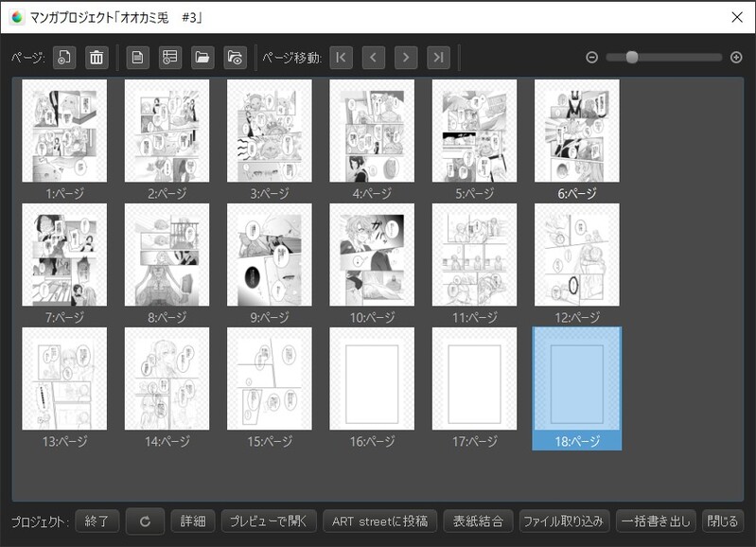The height and width of the screenshot is (547, 756).
Task: Click highlighted page 18 thumbnail
Action: [577, 379]
